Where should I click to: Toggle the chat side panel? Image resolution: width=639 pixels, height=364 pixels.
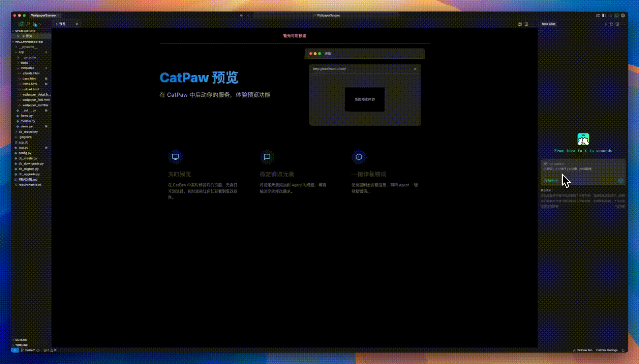[616, 16]
